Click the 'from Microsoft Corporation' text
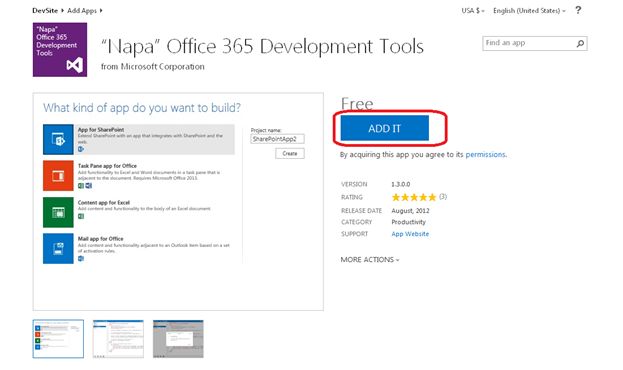The image size is (623, 370). tap(153, 67)
